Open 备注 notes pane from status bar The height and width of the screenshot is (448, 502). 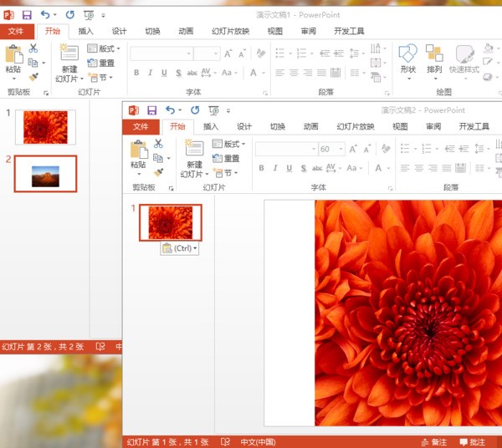(433, 441)
